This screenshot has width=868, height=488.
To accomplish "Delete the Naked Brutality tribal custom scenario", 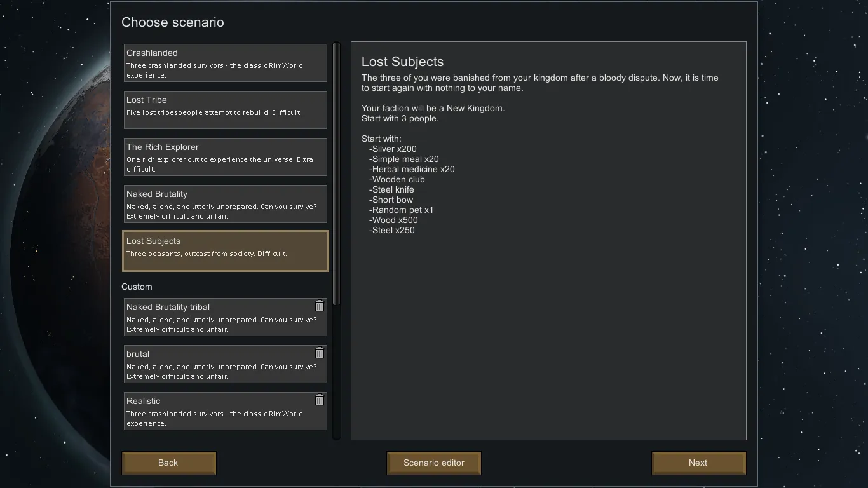I will [x=320, y=306].
